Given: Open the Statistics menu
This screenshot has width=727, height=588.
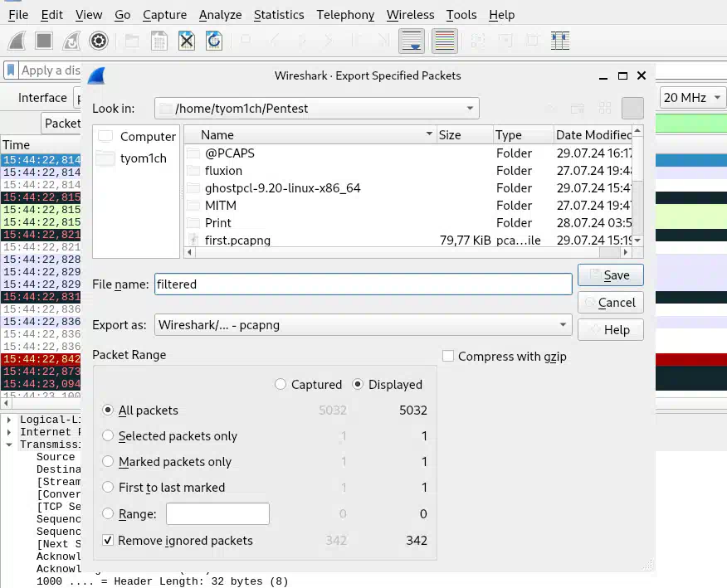Looking at the screenshot, I should (x=279, y=15).
